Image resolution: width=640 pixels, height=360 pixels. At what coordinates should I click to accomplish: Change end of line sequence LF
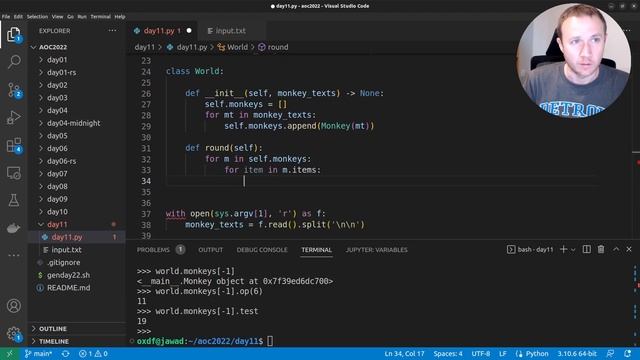(x=502, y=354)
